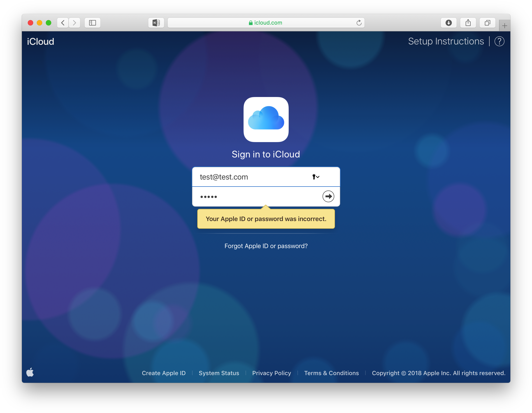
Task: Enter full screen with the green button
Action: [49, 23]
